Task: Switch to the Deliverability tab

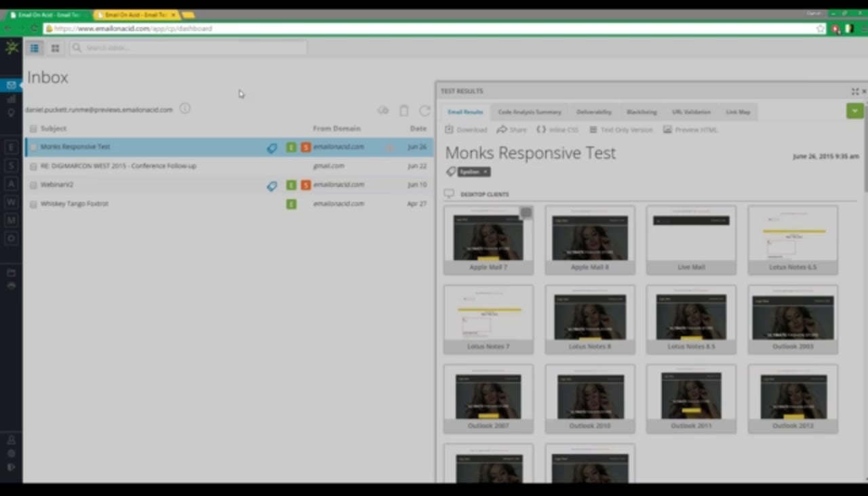Action: (x=594, y=112)
